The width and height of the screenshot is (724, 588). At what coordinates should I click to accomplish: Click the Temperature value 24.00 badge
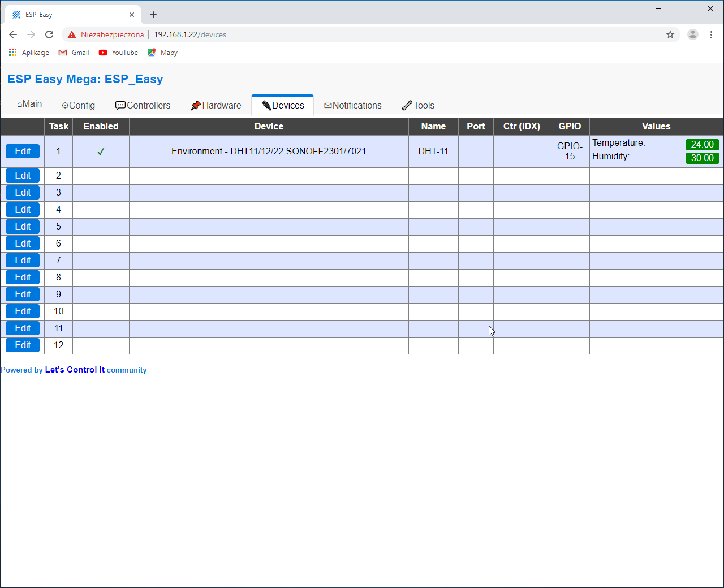tap(702, 145)
